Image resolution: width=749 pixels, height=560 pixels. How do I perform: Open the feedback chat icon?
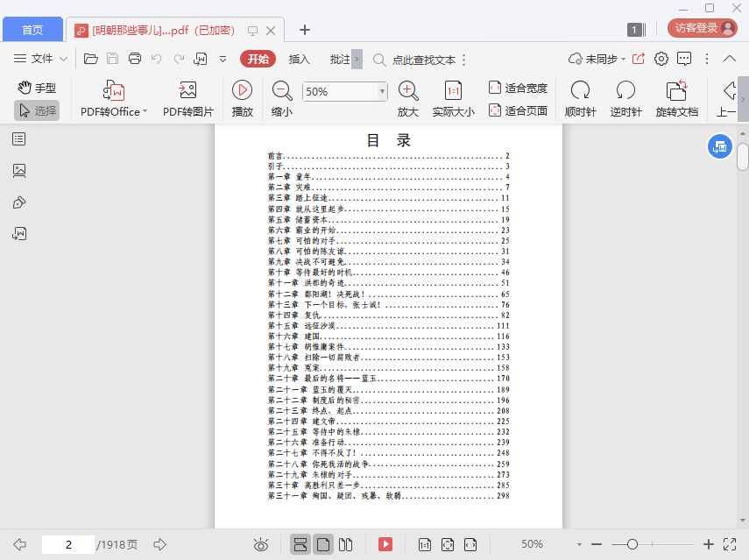(x=684, y=59)
